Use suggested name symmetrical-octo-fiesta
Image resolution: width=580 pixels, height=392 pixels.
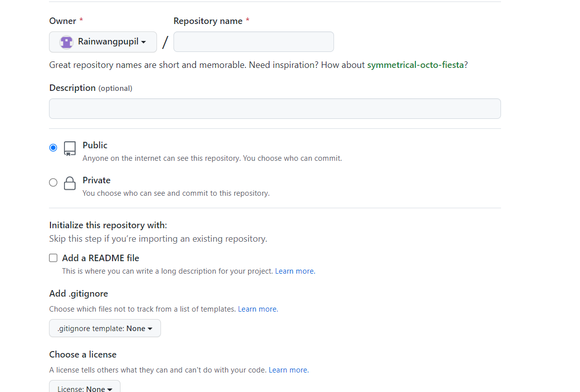415,65
